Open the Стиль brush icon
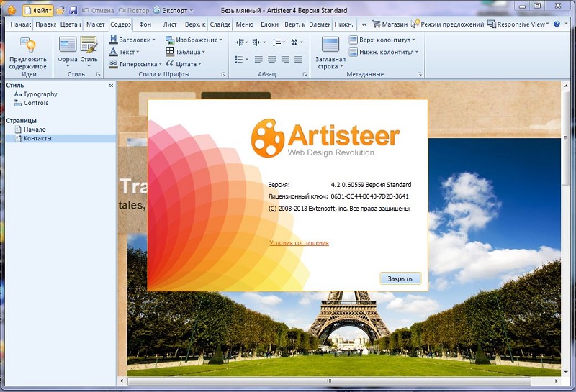Viewport: 576px width, 392px height. [x=89, y=44]
